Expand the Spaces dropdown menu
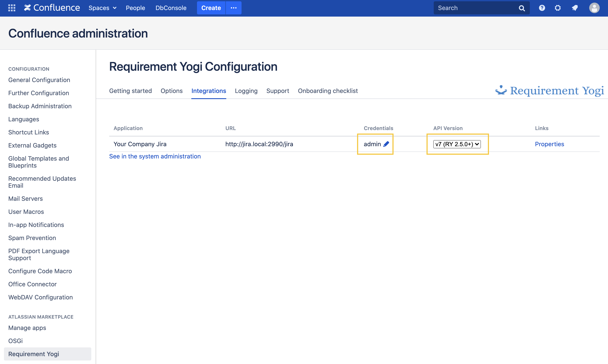This screenshot has height=364, width=608. pyautogui.click(x=102, y=8)
